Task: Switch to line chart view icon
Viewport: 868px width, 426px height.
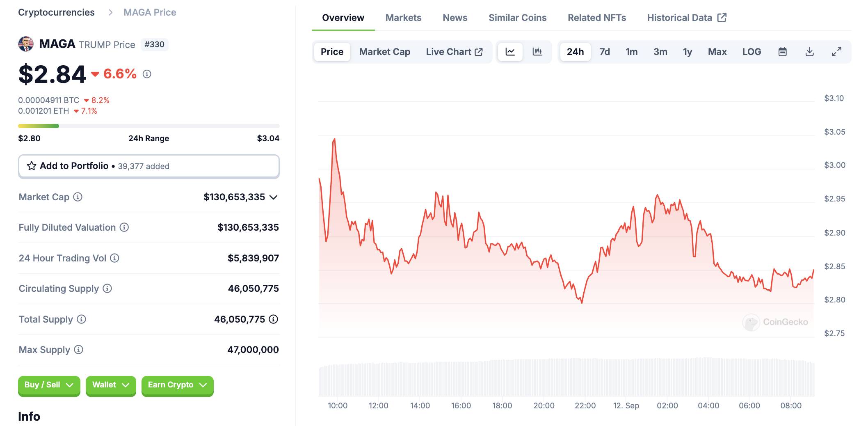Action: coord(510,52)
